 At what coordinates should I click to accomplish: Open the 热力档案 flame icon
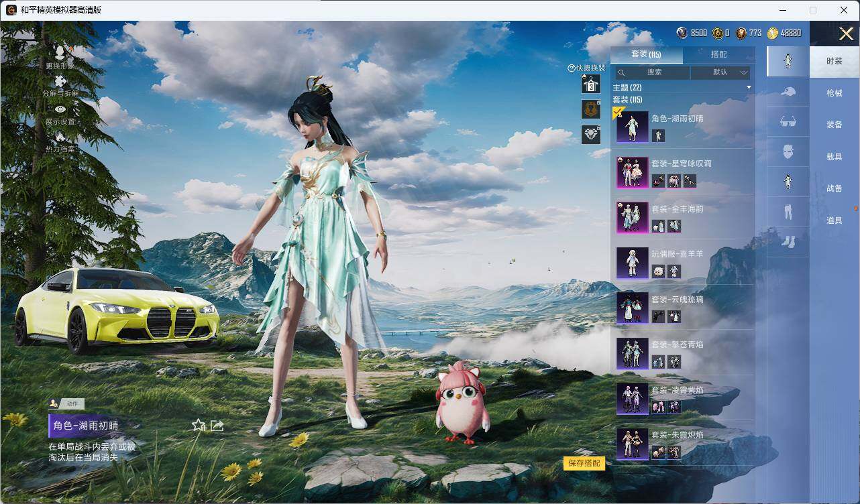[60, 136]
